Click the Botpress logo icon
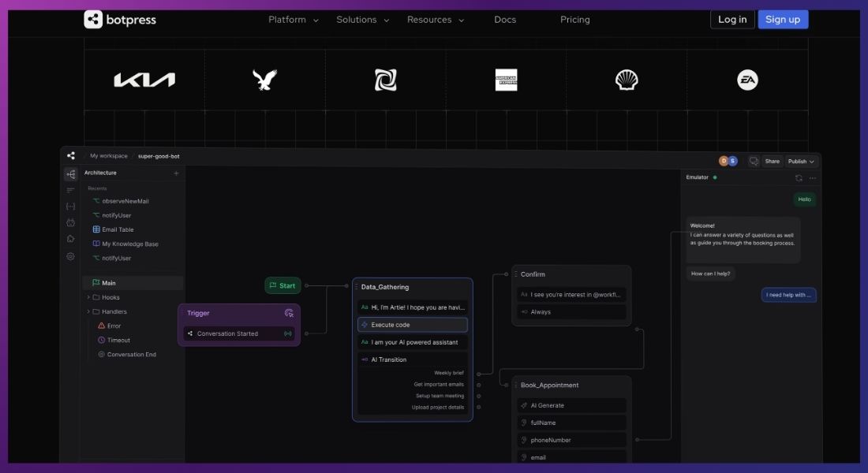868x473 pixels. pos(93,20)
